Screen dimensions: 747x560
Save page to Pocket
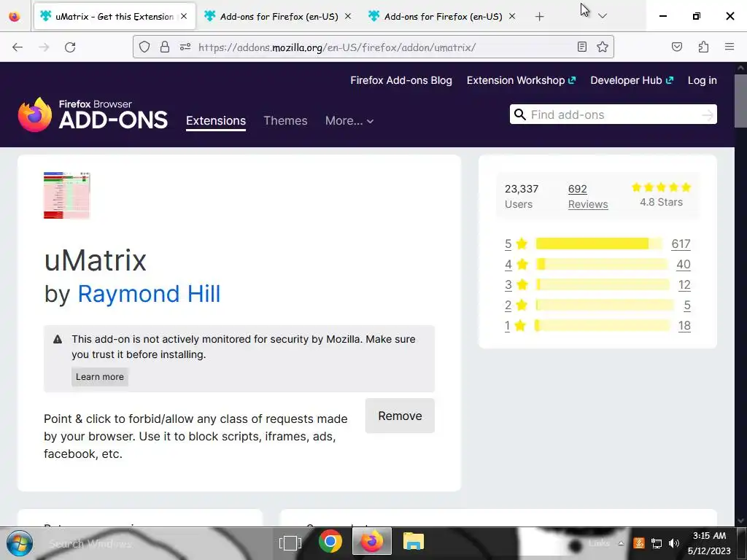[676, 47]
